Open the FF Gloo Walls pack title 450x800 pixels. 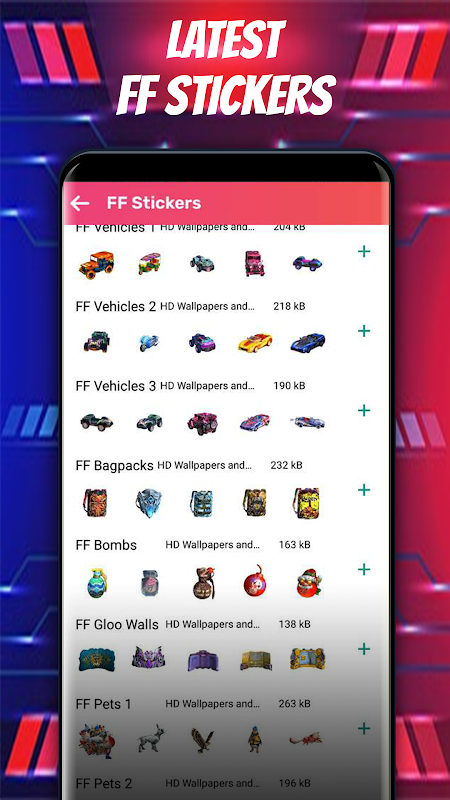click(x=117, y=624)
